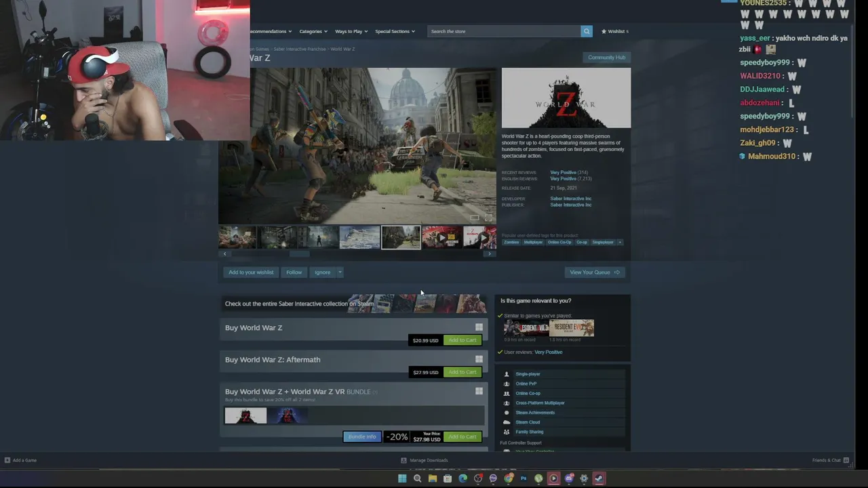This screenshot has height=488, width=868.
Task: Select the snowy scene screenshot thumbnail
Action: coord(359,238)
